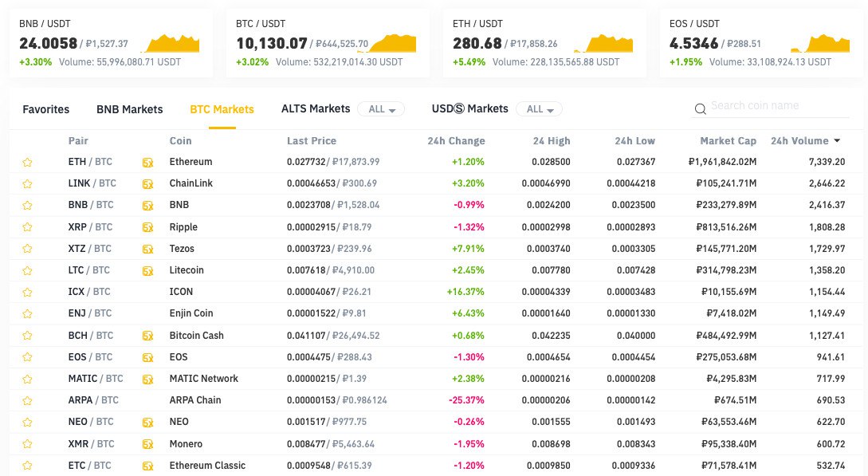
Task: Expand the ALTS Markets ALL dropdown
Action: 381,109
